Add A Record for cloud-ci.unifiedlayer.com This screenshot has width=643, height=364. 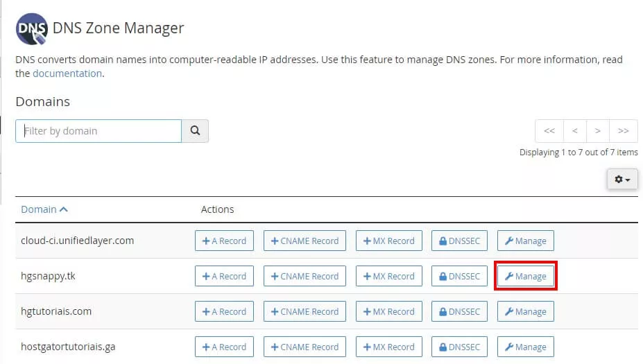(x=224, y=241)
